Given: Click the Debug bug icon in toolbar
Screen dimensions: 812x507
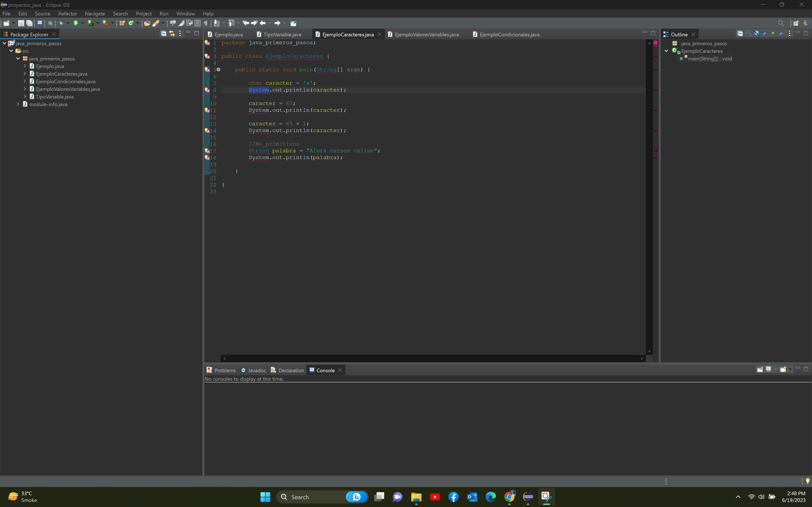Looking at the screenshot, I should [61, 23].
